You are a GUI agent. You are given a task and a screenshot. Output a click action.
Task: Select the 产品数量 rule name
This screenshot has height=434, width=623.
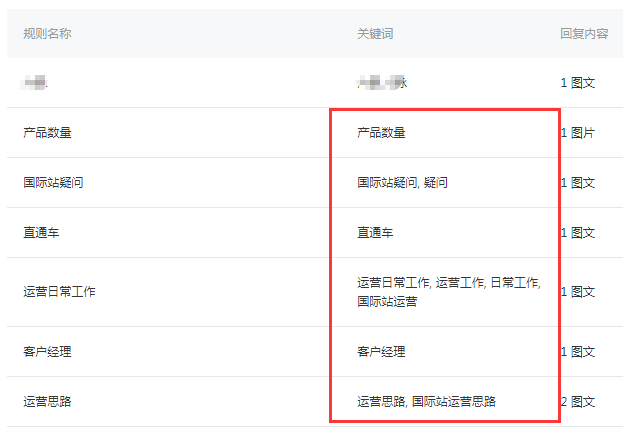pos(47,132)
